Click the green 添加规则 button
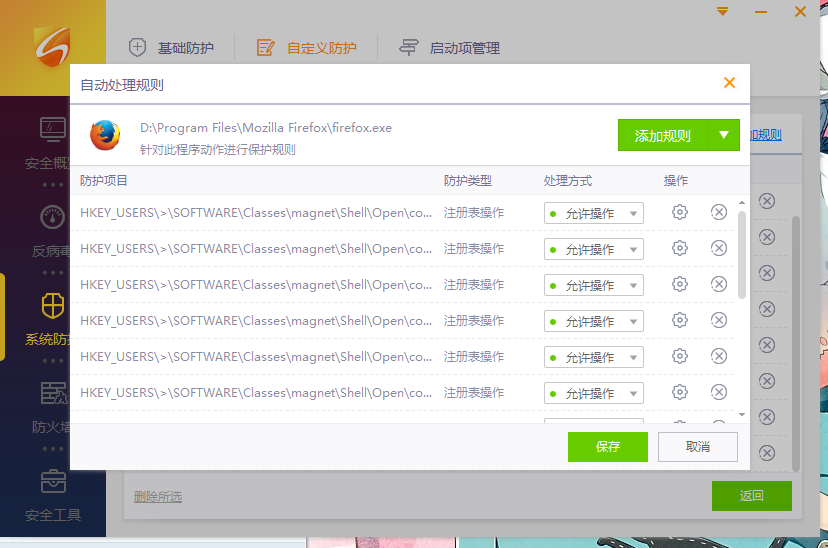 (x=663, y=135)
